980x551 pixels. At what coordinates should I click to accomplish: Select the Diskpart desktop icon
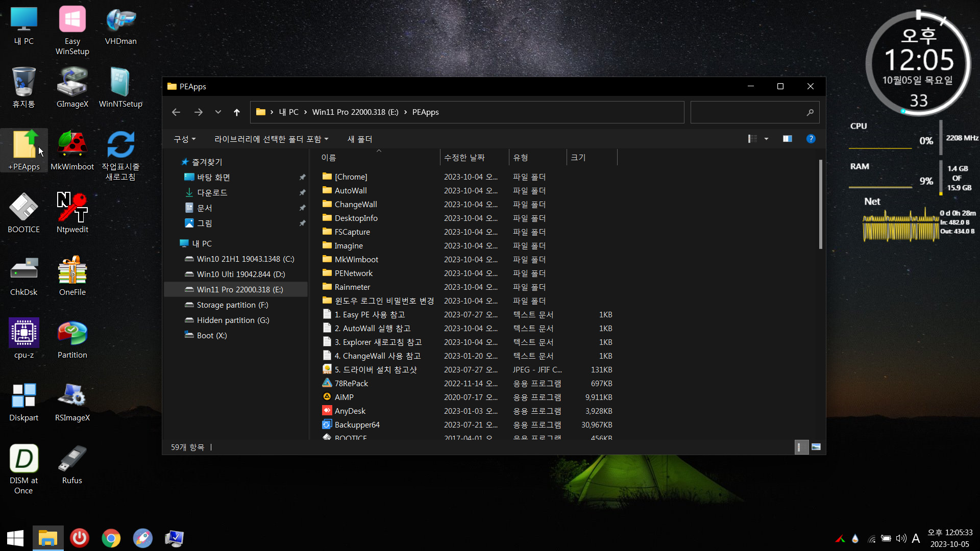click(24, 402)
